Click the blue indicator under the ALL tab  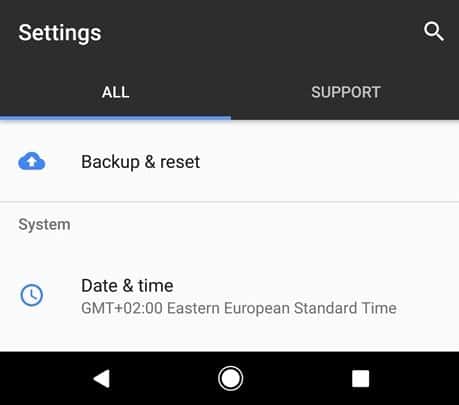(x=115, y=118)
